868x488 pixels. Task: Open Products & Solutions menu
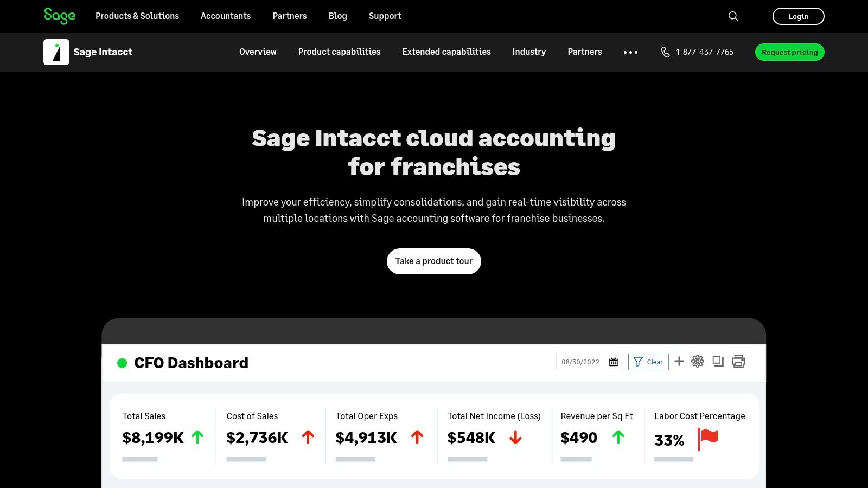coord(137,16)
